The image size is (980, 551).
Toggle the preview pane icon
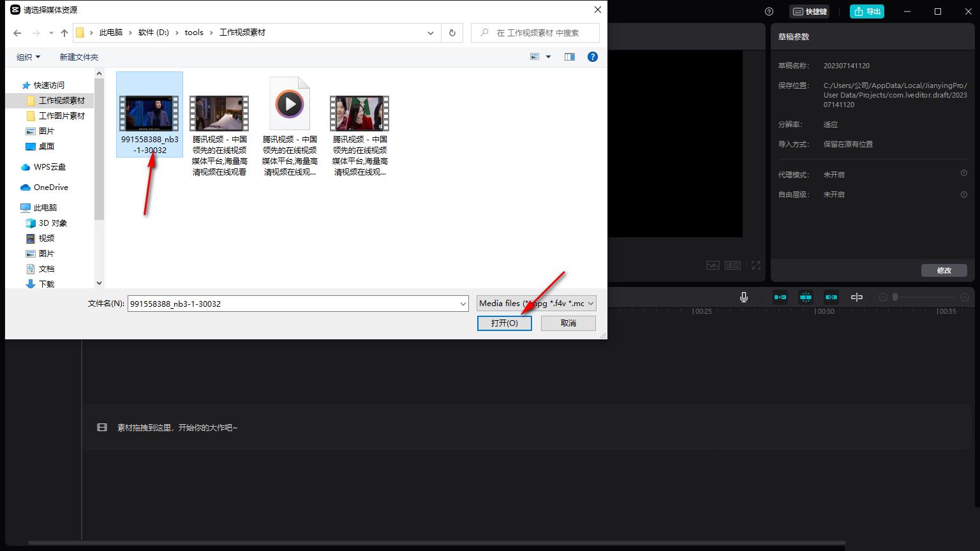[x=570, y=57]
